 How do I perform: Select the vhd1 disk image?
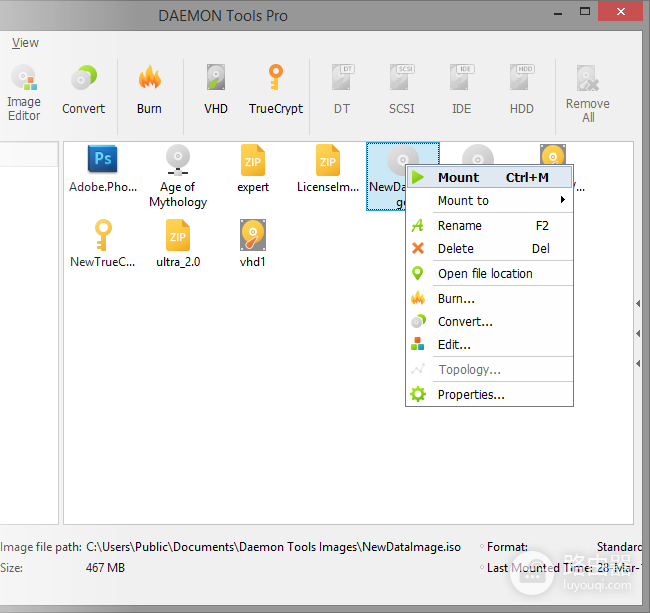253,244
